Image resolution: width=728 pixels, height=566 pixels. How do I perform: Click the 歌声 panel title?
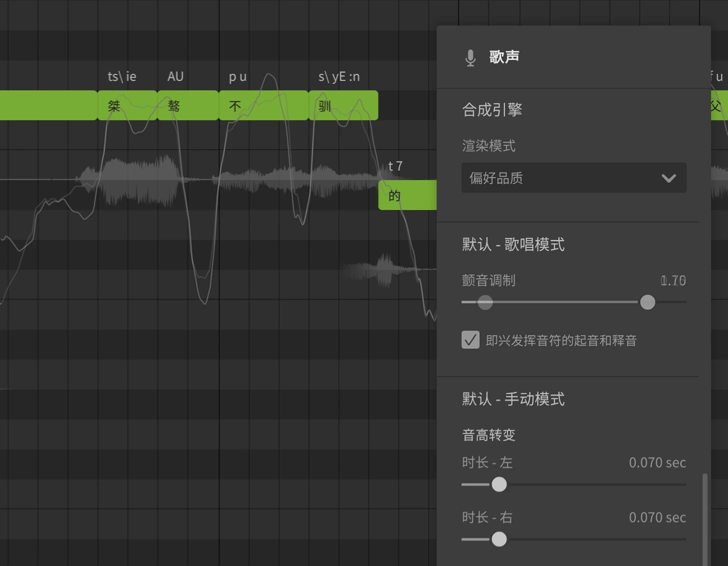click(x=504, y=57)
